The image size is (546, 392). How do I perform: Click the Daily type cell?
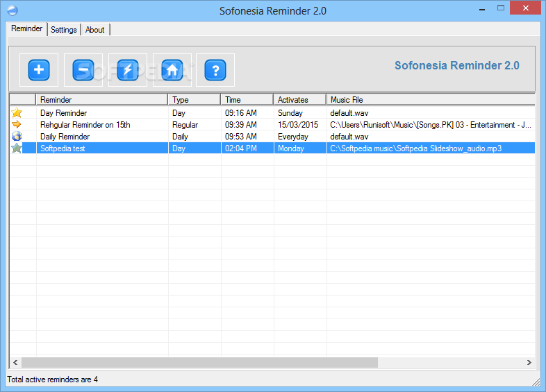coord(180,137)
